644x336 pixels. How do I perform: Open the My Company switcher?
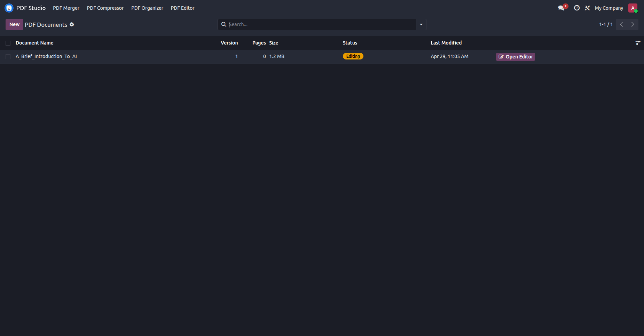pyautogui.click(x=609, y=8)
